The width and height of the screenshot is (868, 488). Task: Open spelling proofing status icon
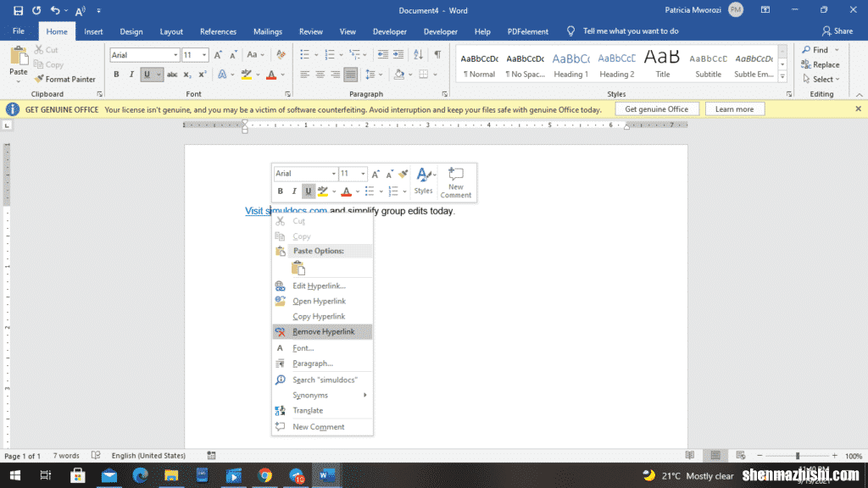click(96, 455)
